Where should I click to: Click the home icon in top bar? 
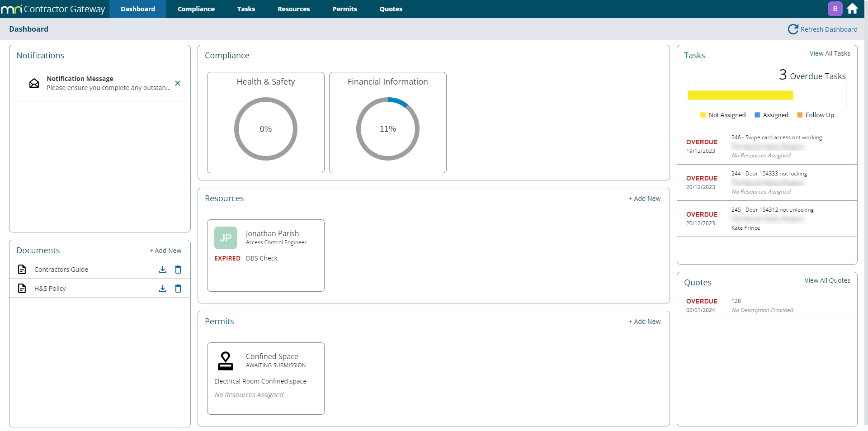852,9
